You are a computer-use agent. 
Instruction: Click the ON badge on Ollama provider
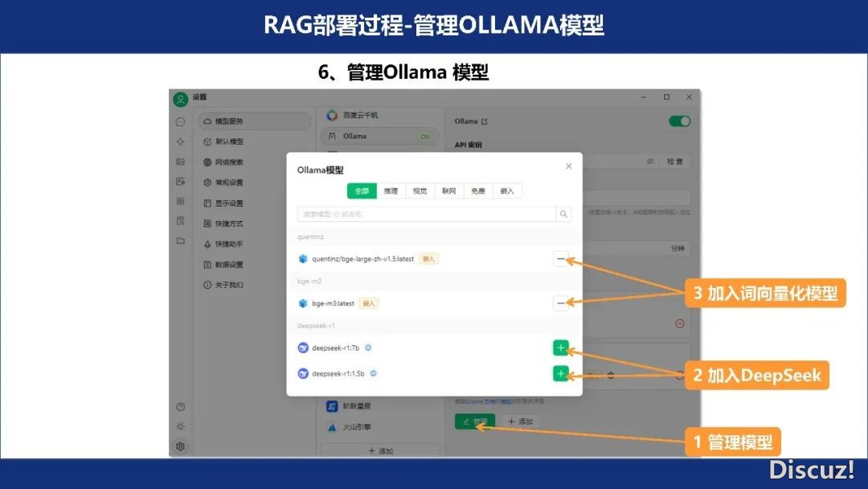point(425,136)
